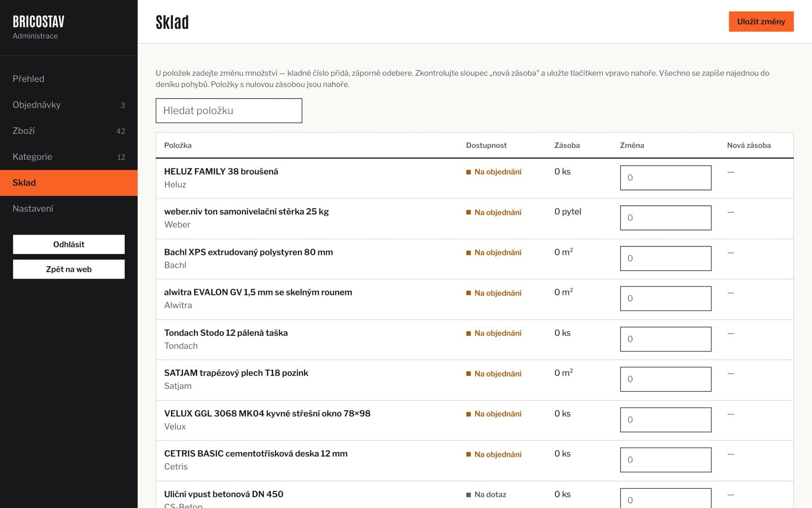Viewport: 812px width, 508px height.
Task: Click the Zásoba column header
Action: 567,145
